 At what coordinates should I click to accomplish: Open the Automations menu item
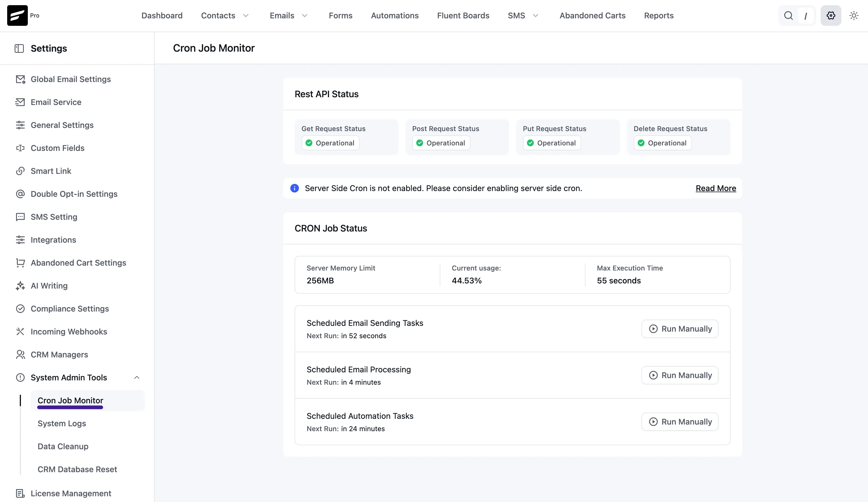395,15
